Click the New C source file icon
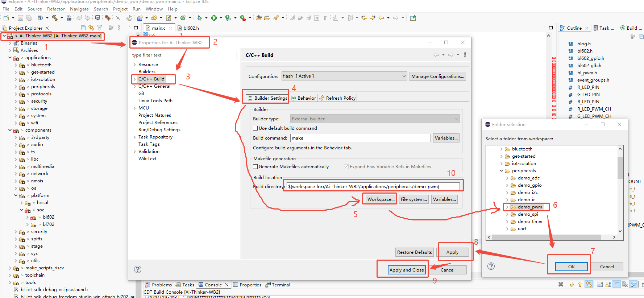644x298 pixels. click(x=169, y=18)
